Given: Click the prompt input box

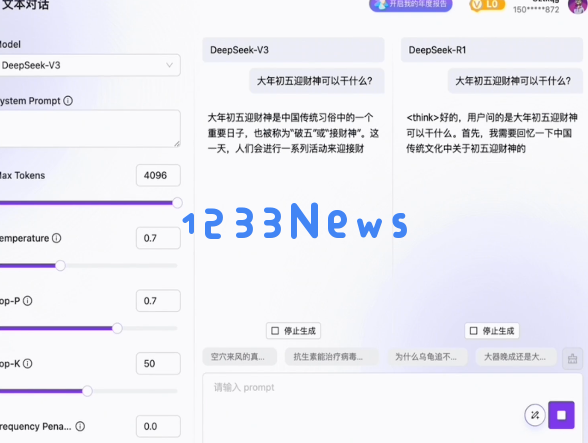Looking at the screenshot, I should pyautogui.click(x=392, y=408).
